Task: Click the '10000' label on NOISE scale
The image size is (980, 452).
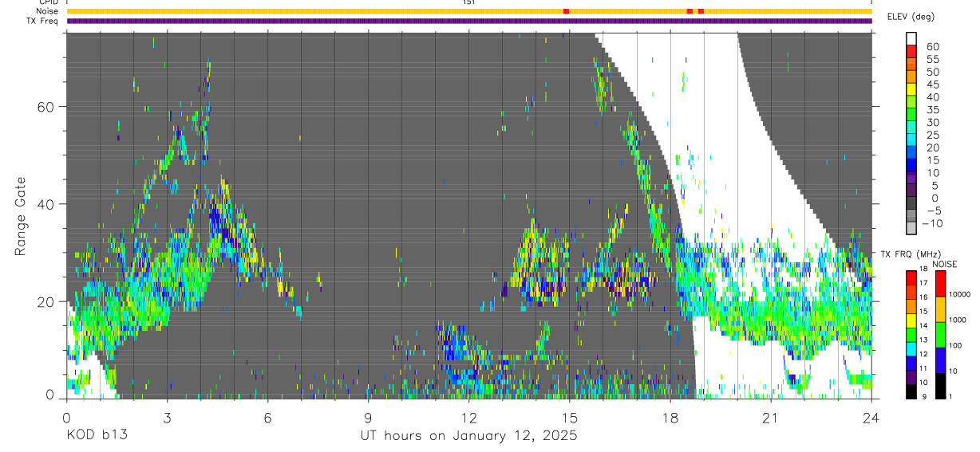Action: (960, 294)
